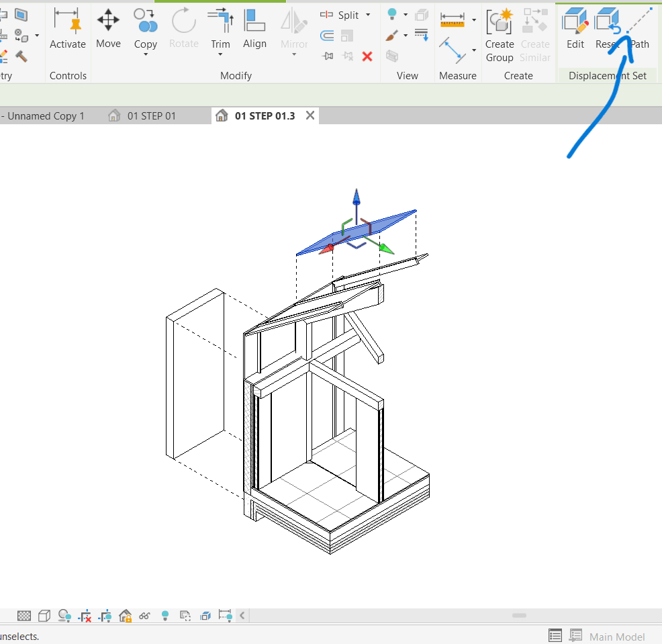Toggle Reveal Hidden Elements lightbulb
This screenshot has height=644, width=662.
(x=165, y=616)
